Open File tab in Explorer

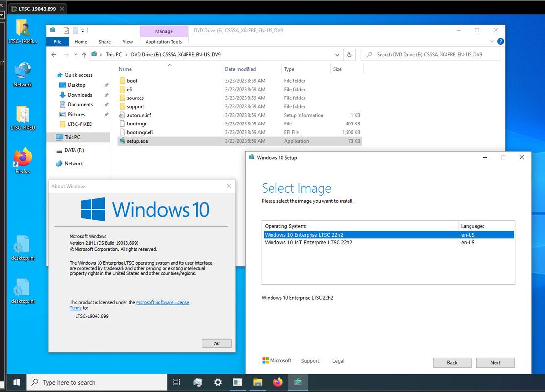(x=58, y=42)
